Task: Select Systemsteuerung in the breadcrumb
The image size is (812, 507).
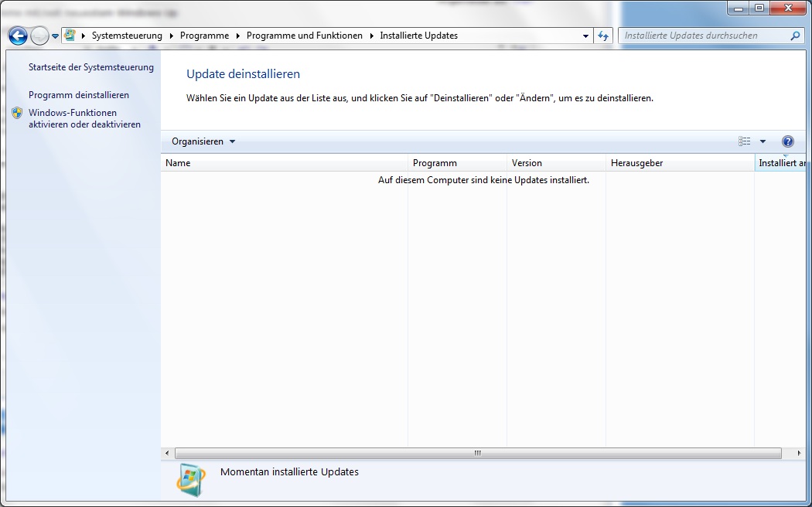Action: coord(127,36)
